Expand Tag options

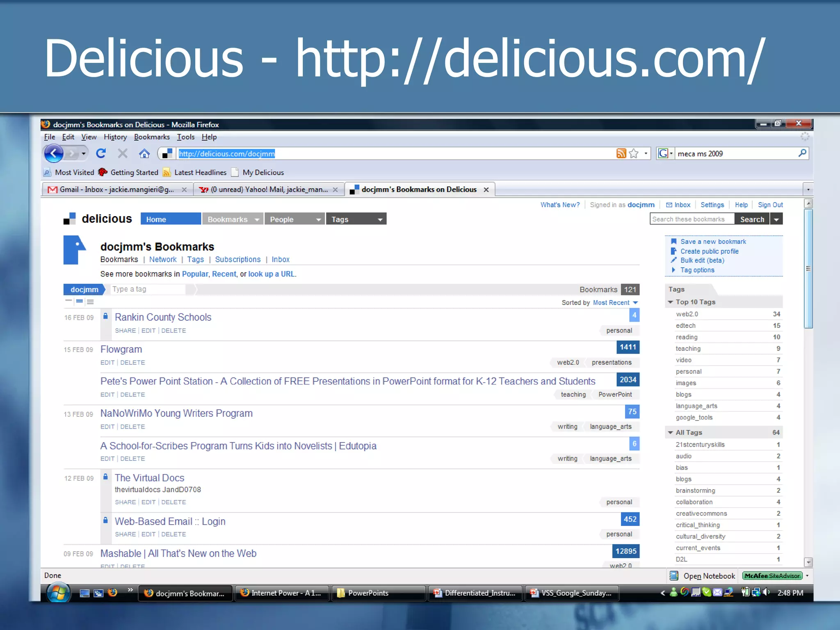coord(693,270)
